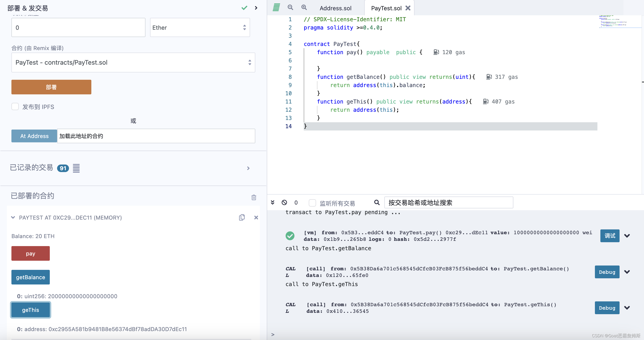This screenshot has width=644, height=340.
Task: Click the green run script icon in editor toolbar
Action: (x=276, y=8)
